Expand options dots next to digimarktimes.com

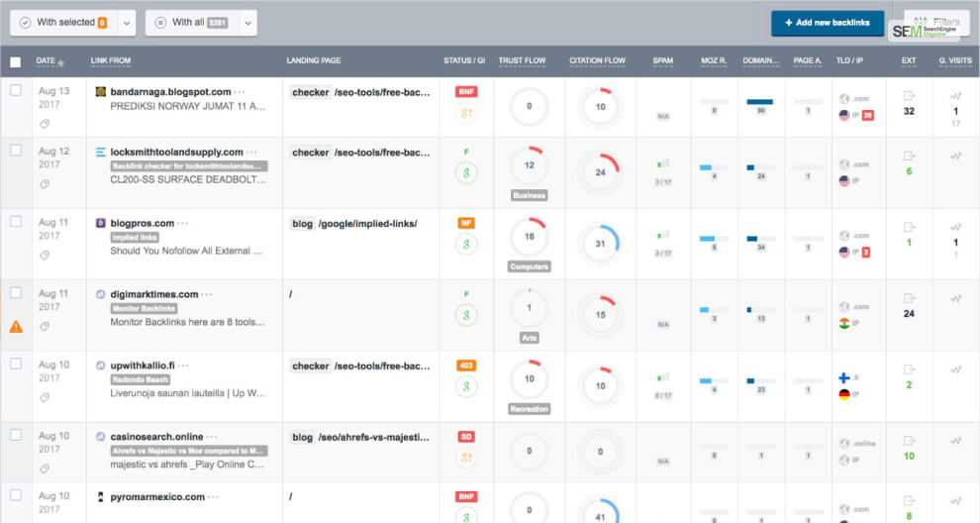[x=207, y=294]
